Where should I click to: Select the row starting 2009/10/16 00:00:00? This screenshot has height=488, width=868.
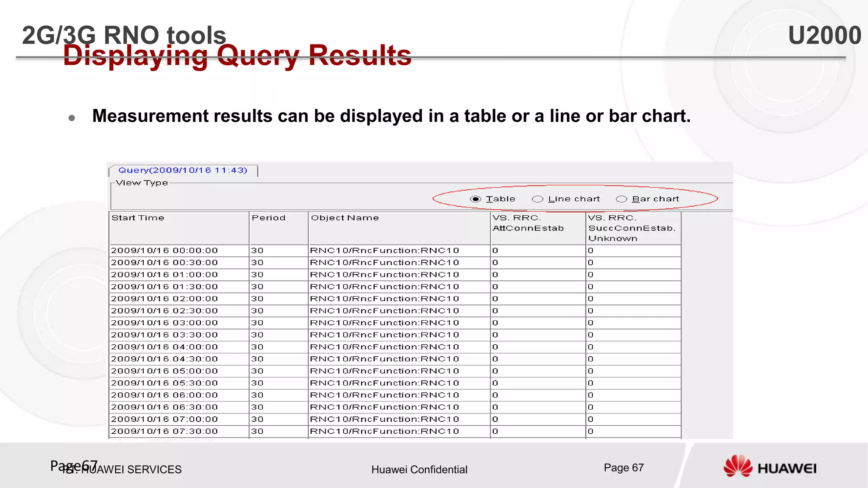pyautogui.click(x=395, y=251)
